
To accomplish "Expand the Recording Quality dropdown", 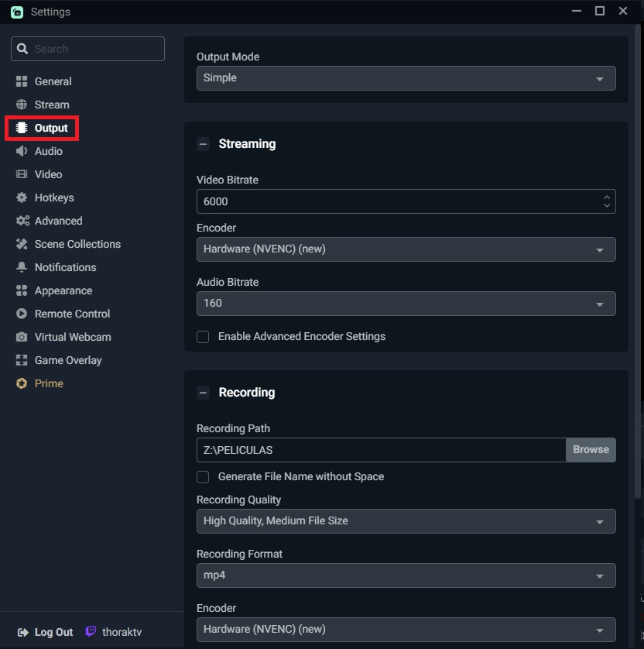I will tap(406, 521).
